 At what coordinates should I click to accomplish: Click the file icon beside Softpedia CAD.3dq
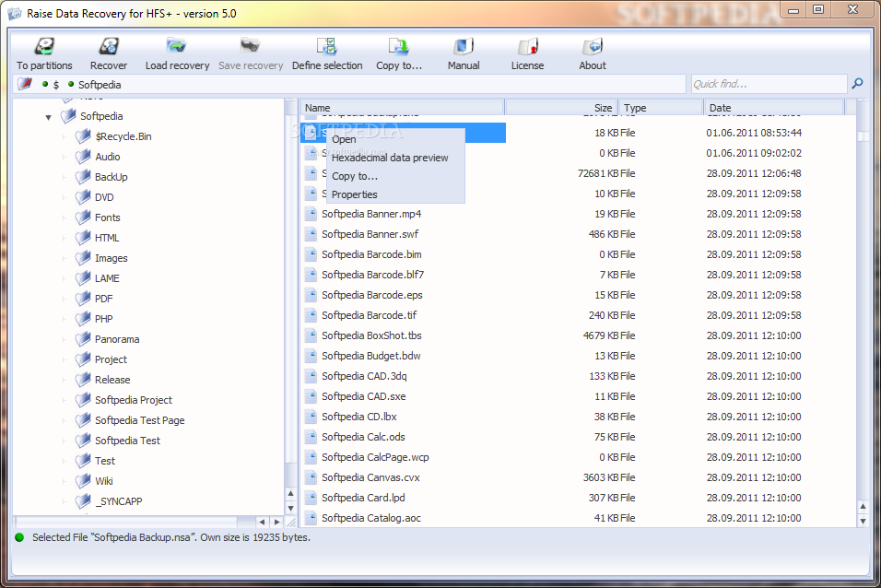click(x=311, y=376)
